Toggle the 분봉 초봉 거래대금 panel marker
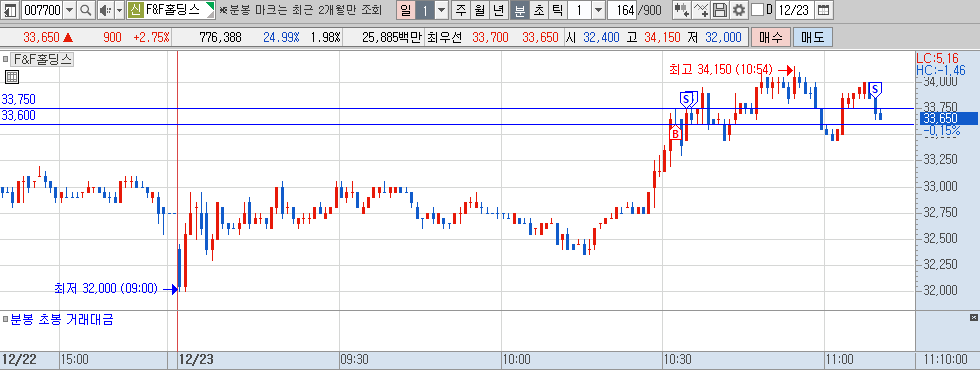The image size is (980, 370). pos(5,320)
